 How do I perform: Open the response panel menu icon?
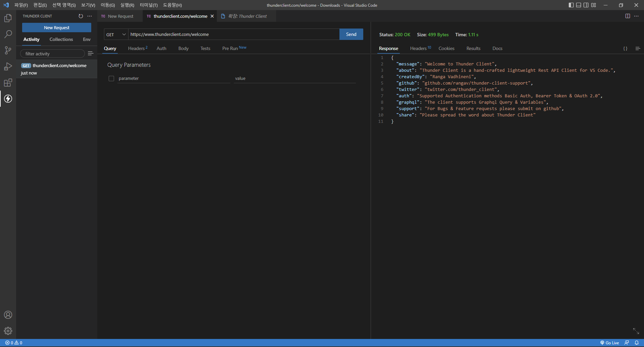638,49
